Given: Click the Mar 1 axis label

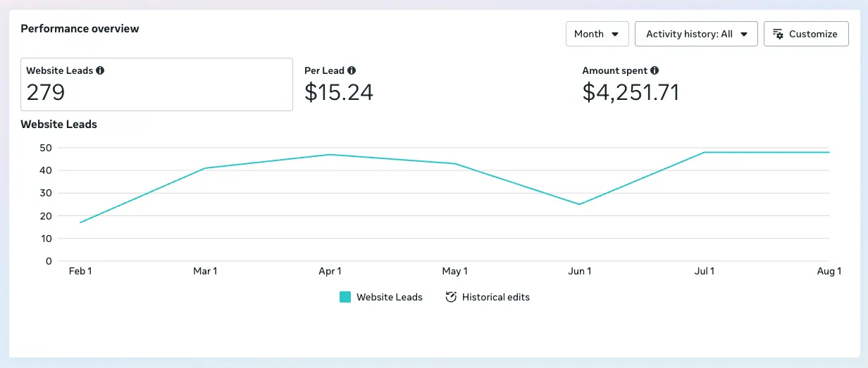Looking at the screenshot, I should click(205, 271).
